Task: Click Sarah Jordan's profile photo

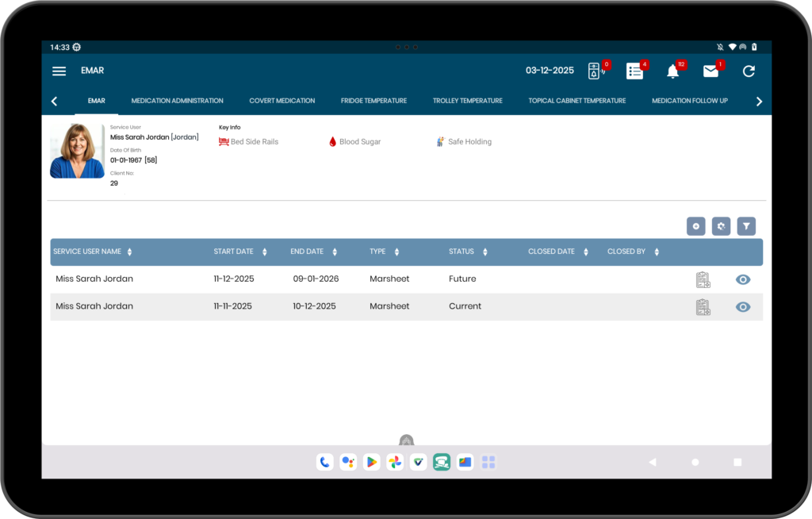Action: click(77, 151)
